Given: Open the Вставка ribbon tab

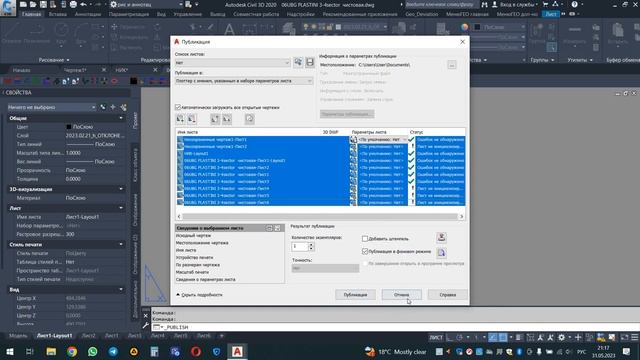Looking at the screenshot, I should point(58,14).
